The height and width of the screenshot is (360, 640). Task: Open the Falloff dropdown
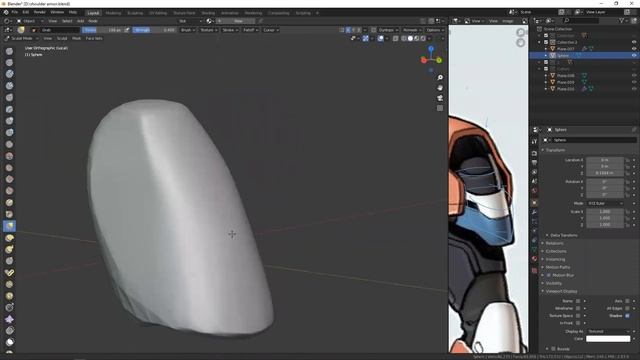pyautogui.click(x=250, y=30)
